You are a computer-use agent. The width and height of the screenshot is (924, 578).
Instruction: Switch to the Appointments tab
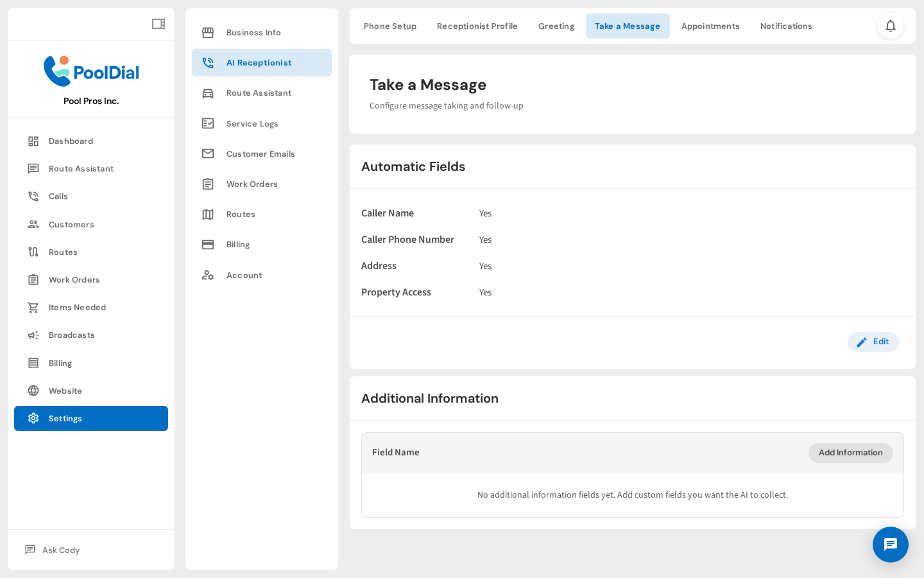[710, 26]
